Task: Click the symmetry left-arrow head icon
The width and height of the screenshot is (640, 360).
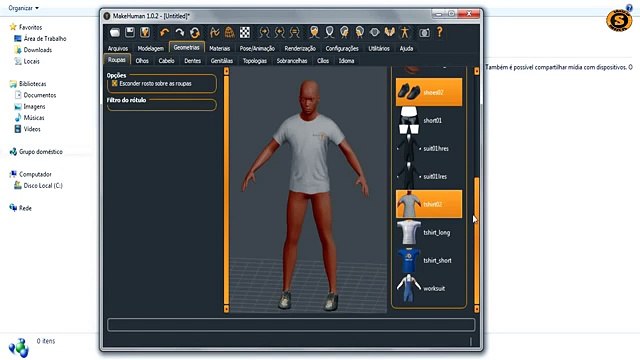Action: [x=279, y=32]
